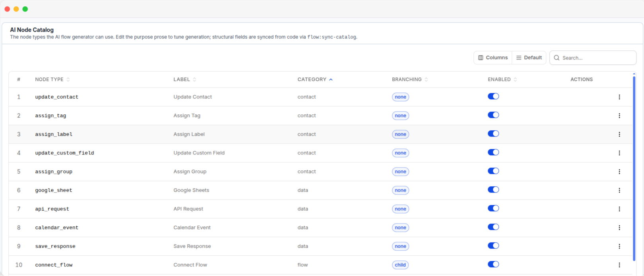Switch off save_response enabled toggle
644x276 pixels.
coord(493,246)
